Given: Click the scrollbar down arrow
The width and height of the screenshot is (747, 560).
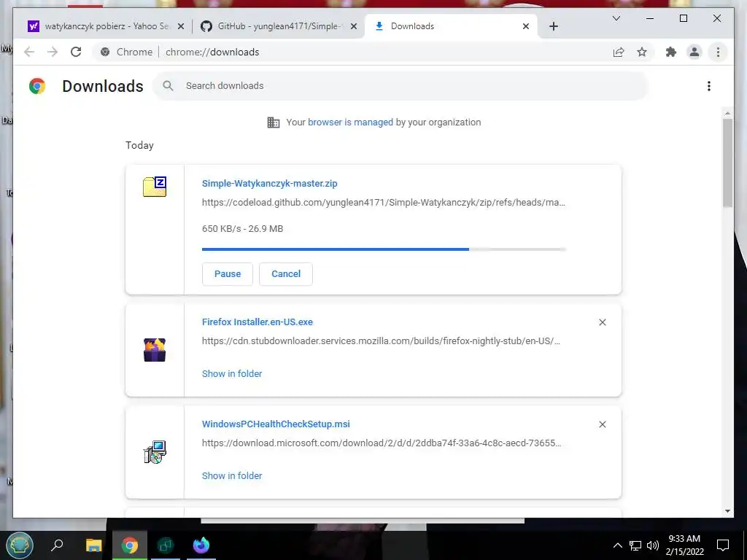Looking at the screenshot, I should 727,511.
